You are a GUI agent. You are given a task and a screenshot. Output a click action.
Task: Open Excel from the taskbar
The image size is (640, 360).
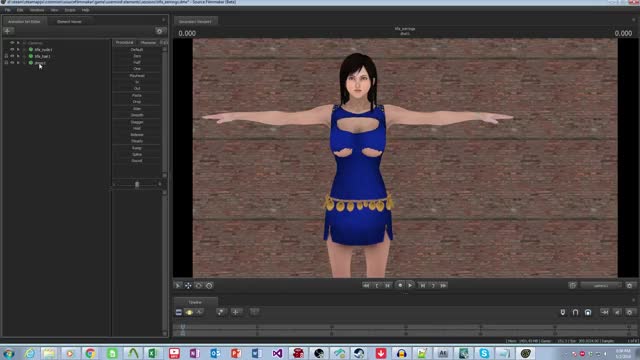tap(153, 353)
